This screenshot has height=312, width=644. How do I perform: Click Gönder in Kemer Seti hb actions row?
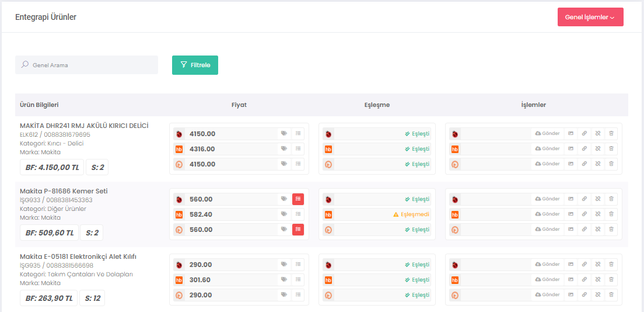pos(547,214)
